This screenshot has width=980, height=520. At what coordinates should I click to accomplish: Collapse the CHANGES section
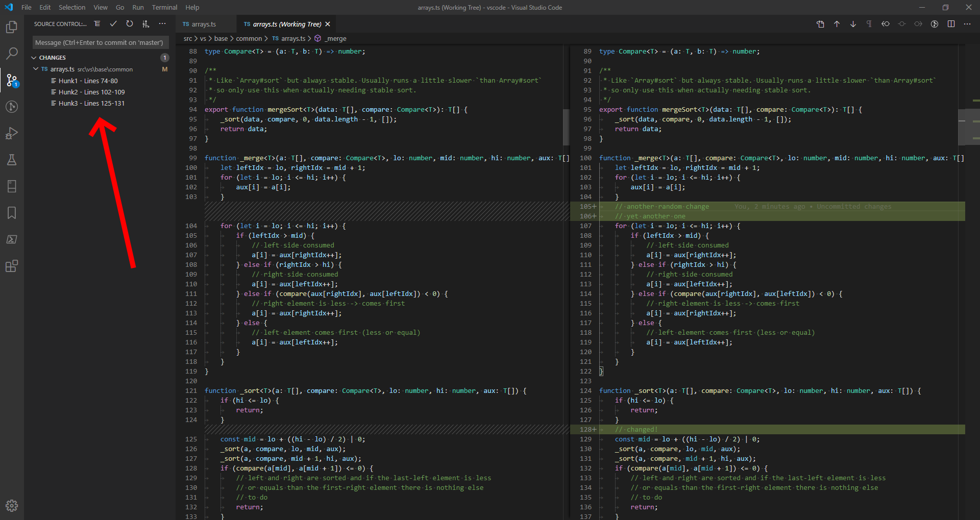point(34,57)
